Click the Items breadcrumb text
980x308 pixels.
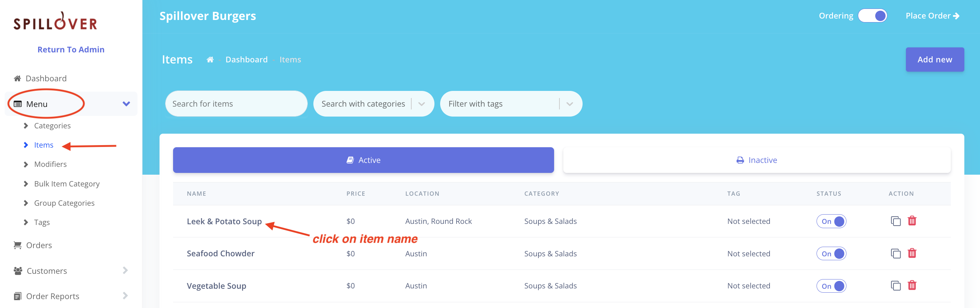(x=290, y=60)
